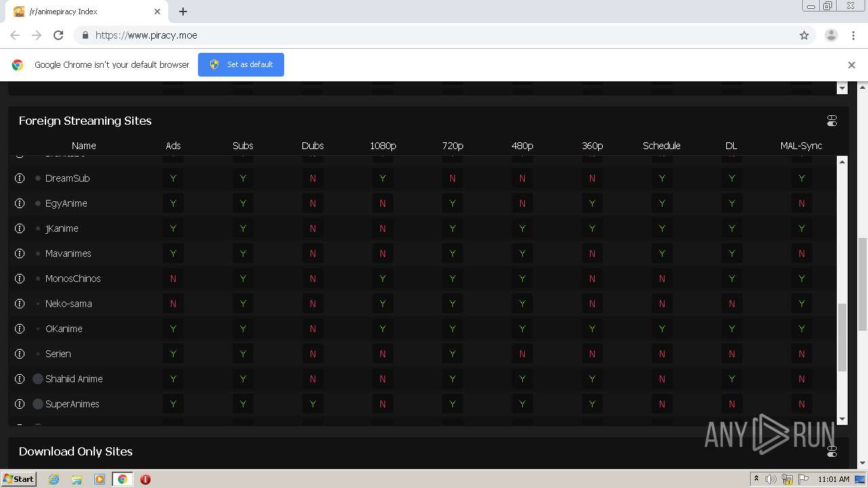Reload the piracy.moe page
Viewport: 868px width, 488px height.
[58, 35]
